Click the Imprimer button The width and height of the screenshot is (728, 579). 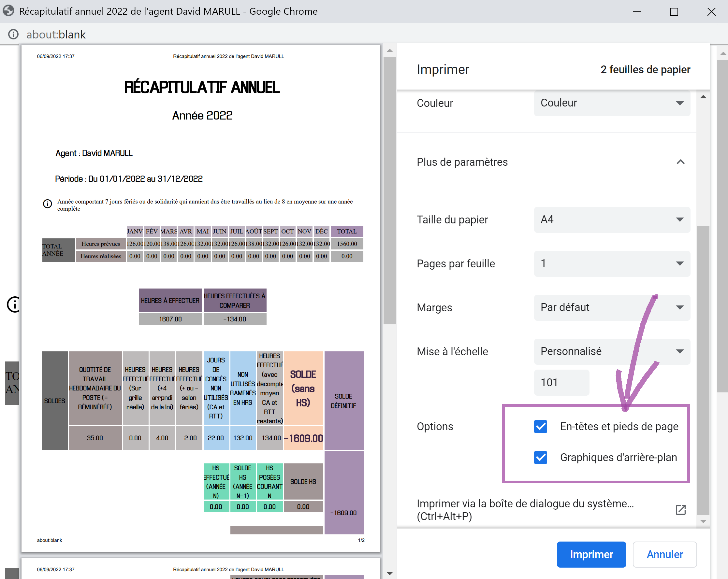pyautogui.click(x=591, y=554)
